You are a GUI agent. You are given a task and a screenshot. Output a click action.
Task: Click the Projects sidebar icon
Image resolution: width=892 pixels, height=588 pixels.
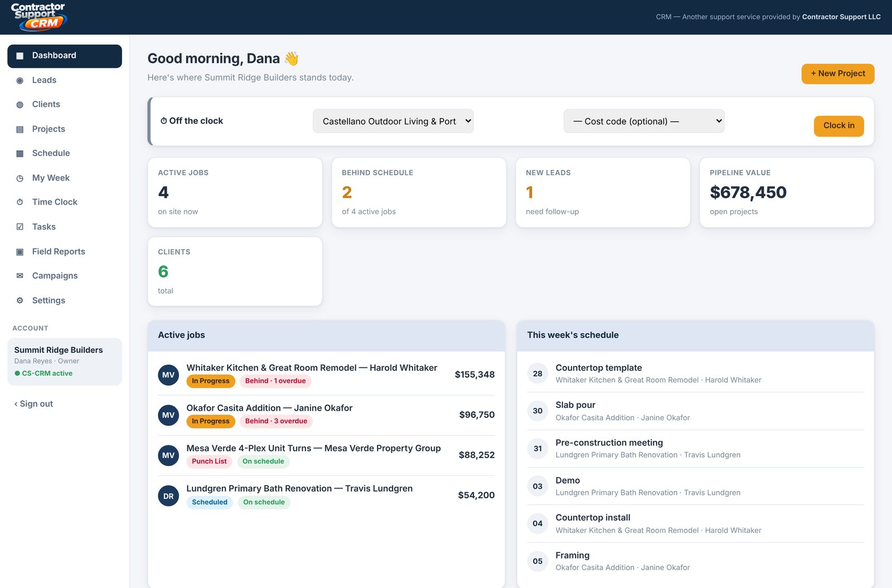pyautogui.click(x=20, y=129)
